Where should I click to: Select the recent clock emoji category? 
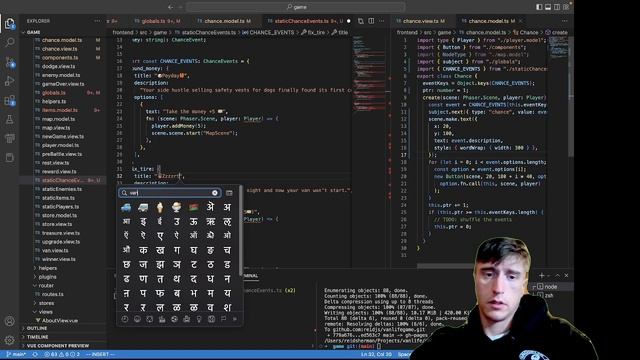pyautogui.click(x=125, y=319)
